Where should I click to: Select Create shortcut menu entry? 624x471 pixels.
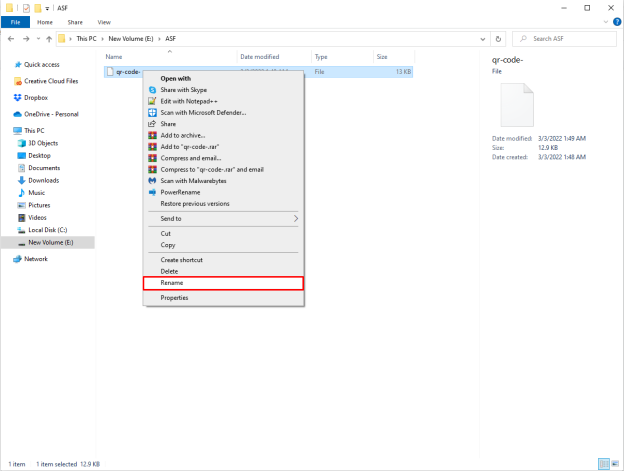click(x=223, y=260)
